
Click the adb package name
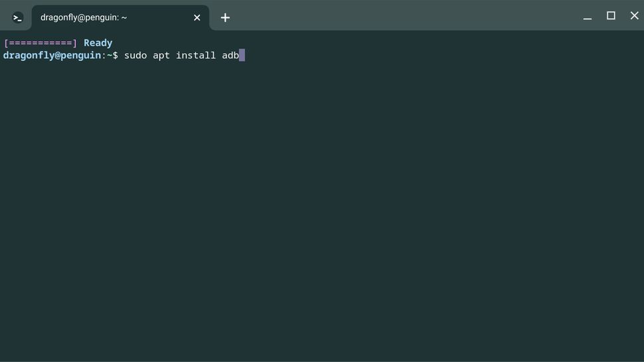pos(230,56)
